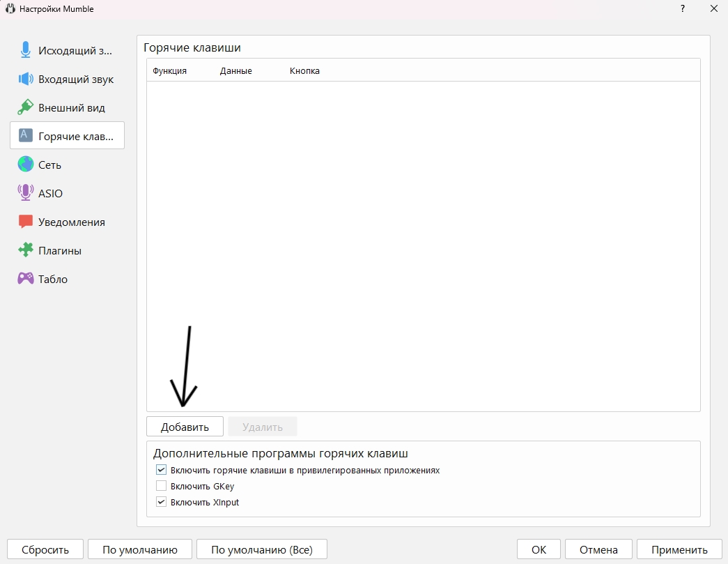Click the globe network icon
Viewport: 728px width, 564px height.
pyautogui.click(x=26, y=165)
